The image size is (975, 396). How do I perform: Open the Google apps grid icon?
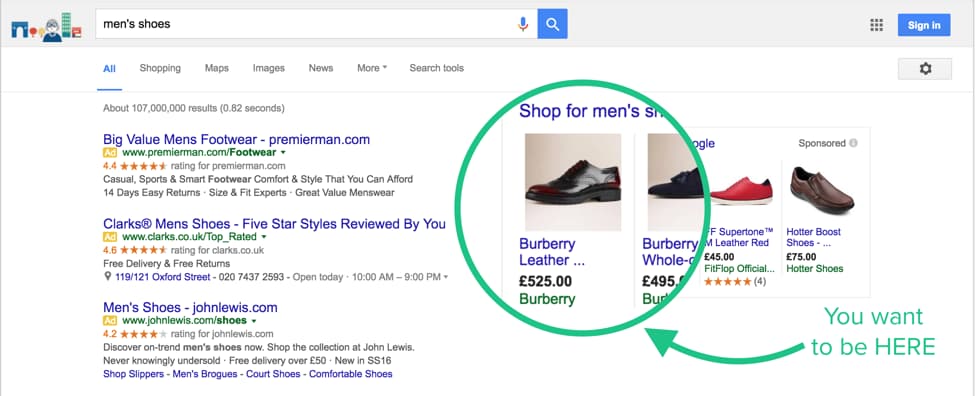pyautogui.click(x=876, y=25)
